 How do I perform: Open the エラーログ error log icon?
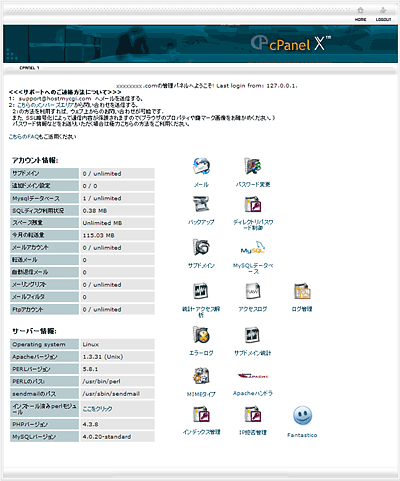[201, 335]
